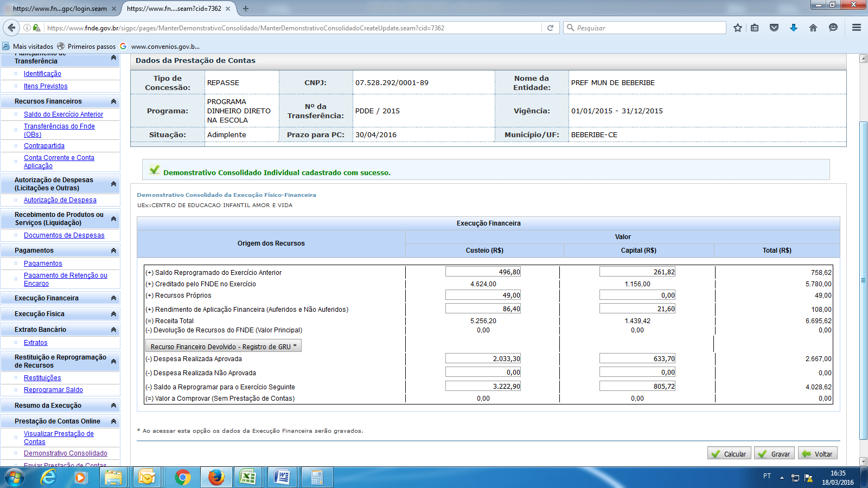Open a new browser tab
The width and height of the screenshot is (868, 488).
(x=246, y=9)
